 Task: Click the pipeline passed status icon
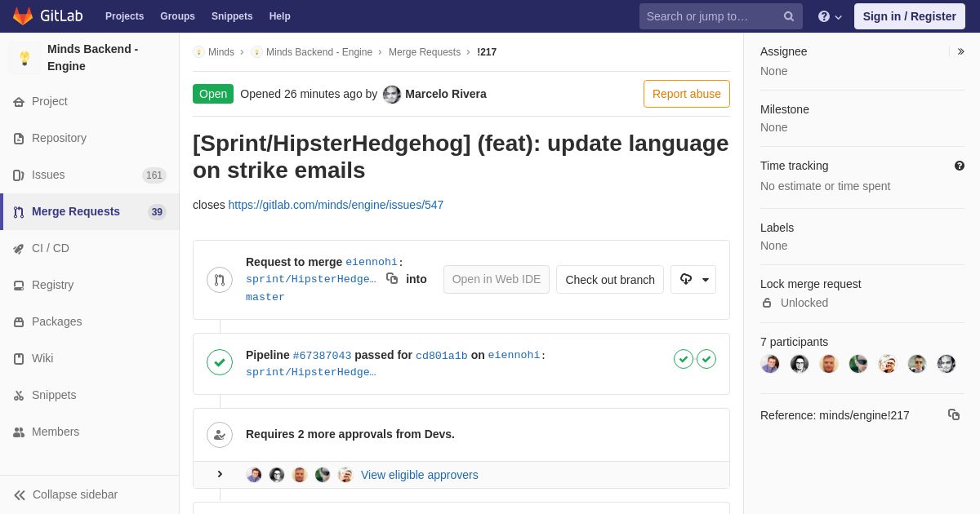click(220, 362)
